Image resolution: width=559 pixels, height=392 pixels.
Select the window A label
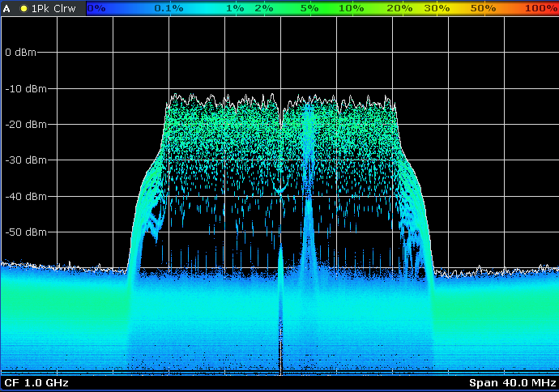point(8,7)
